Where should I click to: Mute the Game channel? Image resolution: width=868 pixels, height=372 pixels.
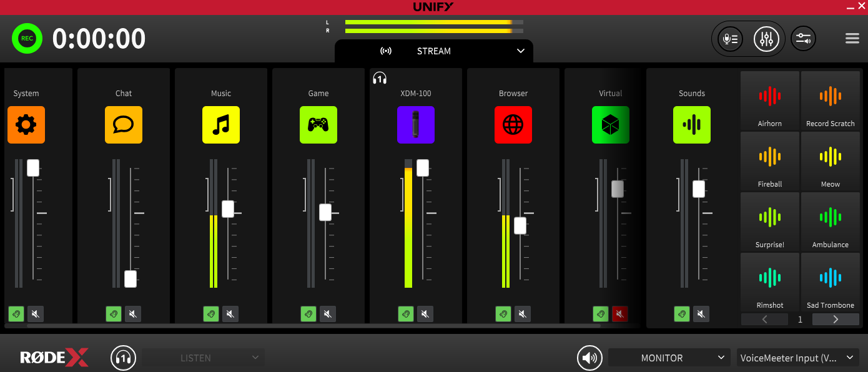(328, 314)
